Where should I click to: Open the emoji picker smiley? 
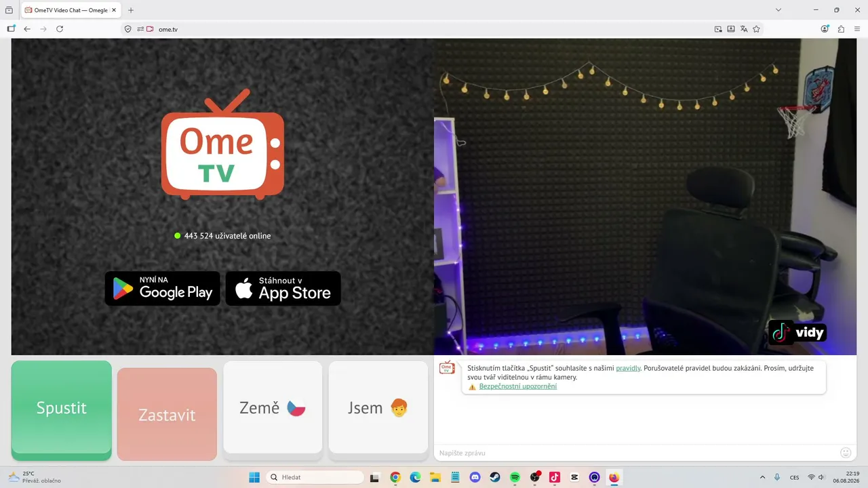point(846,453)
